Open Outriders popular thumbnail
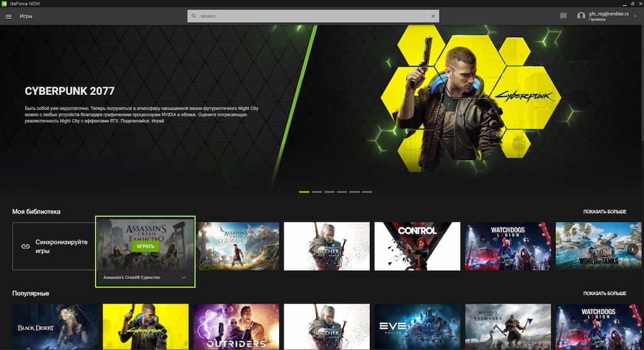 tap(236, 327)
